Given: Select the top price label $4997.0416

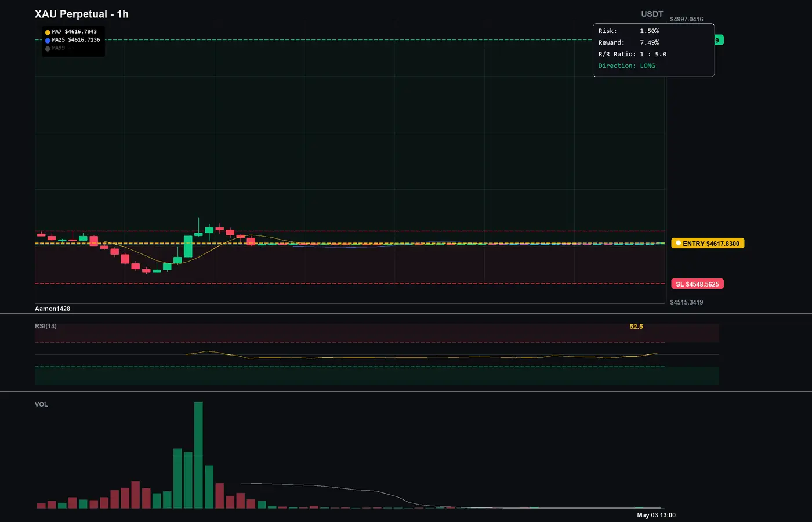Looking at the screenshot, I should [x=687, y=19].
